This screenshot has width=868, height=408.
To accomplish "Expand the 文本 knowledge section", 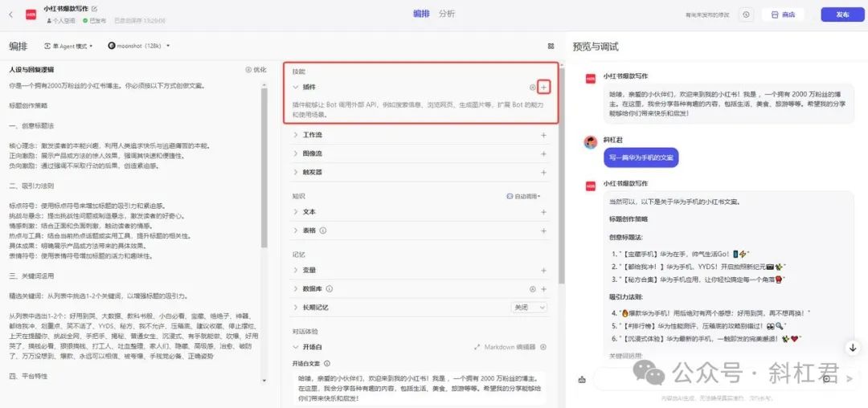I will [x=296, y=212].
